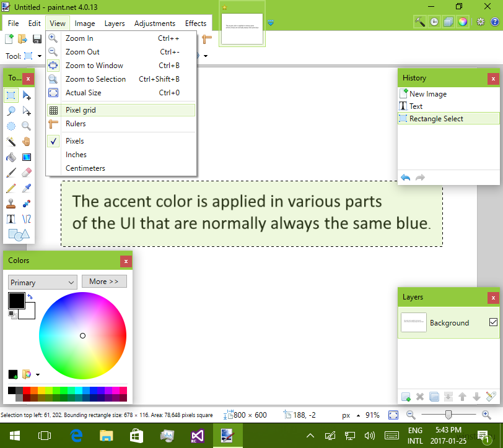Click the More >> button in Colors
The image size is (503, 448).
pyautogui.click(x=104, y=282)
